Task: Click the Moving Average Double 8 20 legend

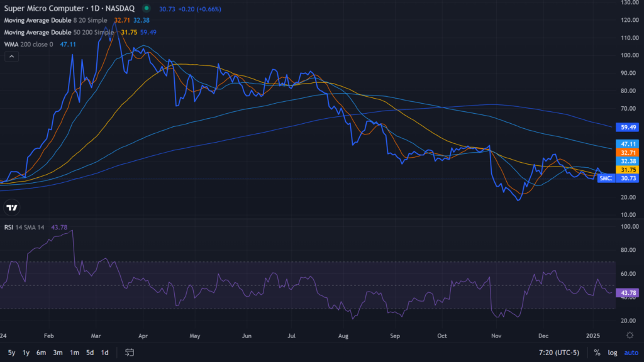Action: coord(55,20)
